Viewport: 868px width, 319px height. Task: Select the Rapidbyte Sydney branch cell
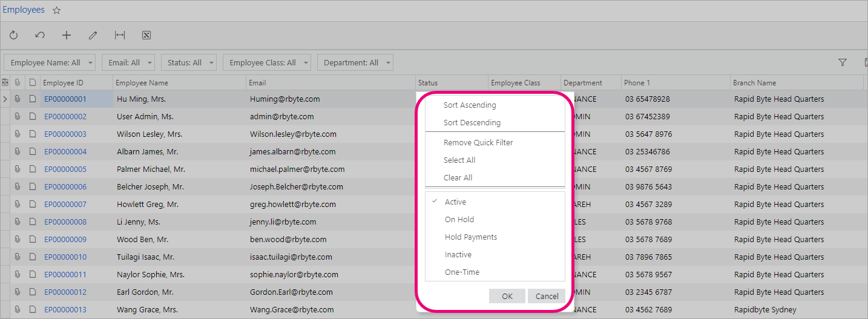click(x=797, y=310)
